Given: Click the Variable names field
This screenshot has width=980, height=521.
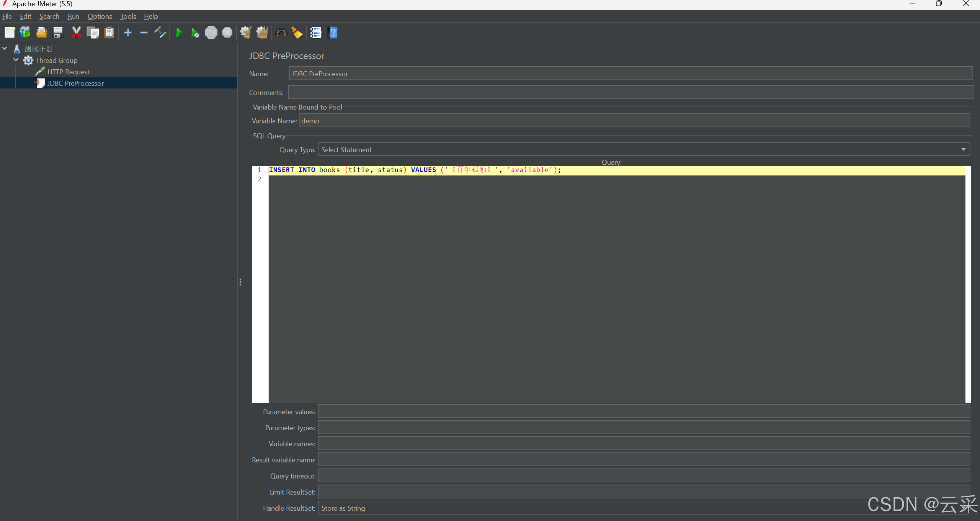Looking at the screenshot, I should [x=644, y=444].
